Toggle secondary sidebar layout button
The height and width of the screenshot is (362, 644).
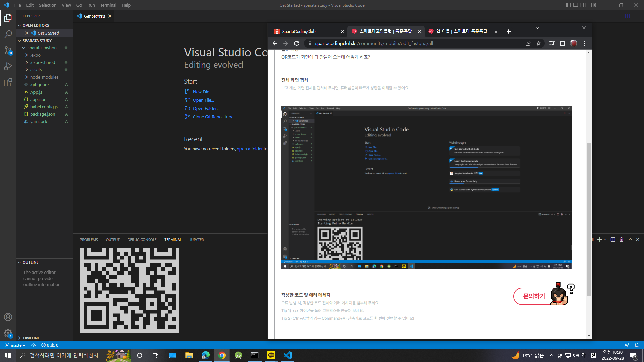click(x=583, y=5)
